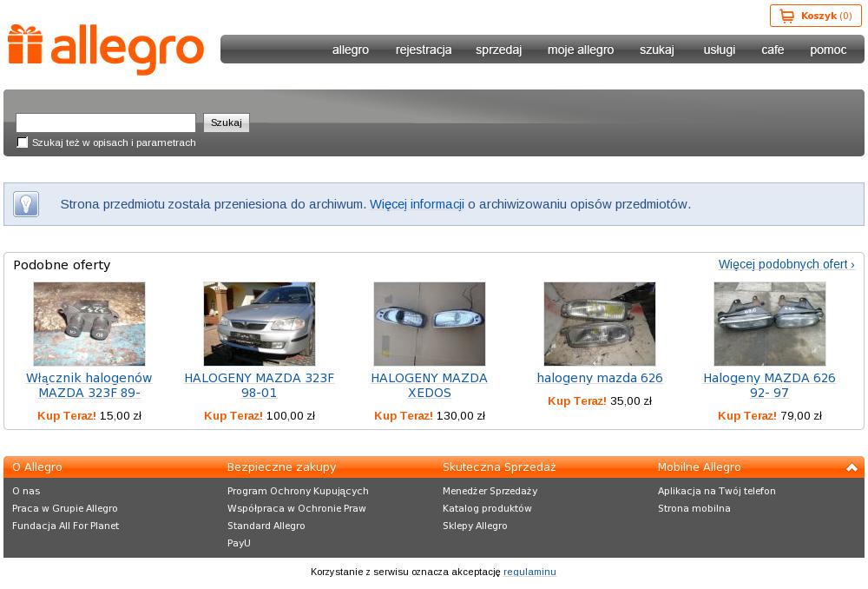Follow the Więcej informacji link
Screen dimensions: 868x589
coord(417,204)
